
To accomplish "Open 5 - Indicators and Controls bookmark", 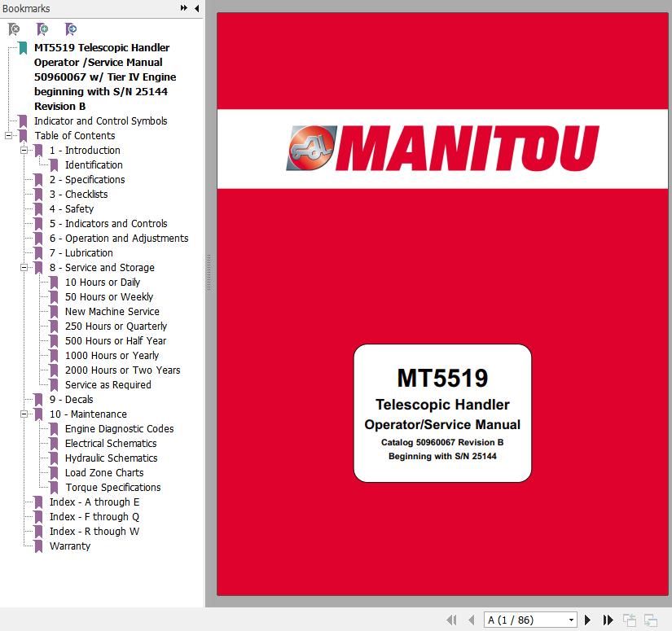I will [x=108, y=223].
